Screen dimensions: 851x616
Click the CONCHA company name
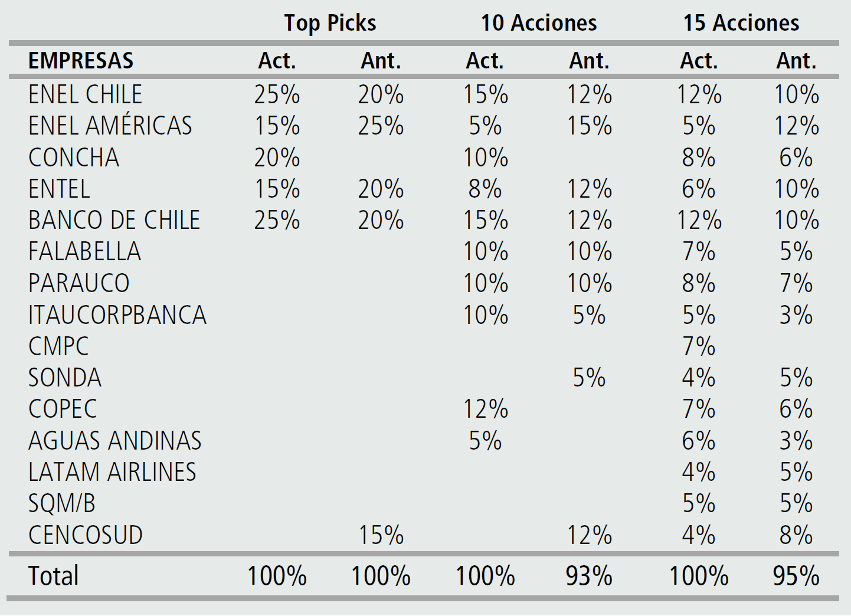click(x=74, y=158)
